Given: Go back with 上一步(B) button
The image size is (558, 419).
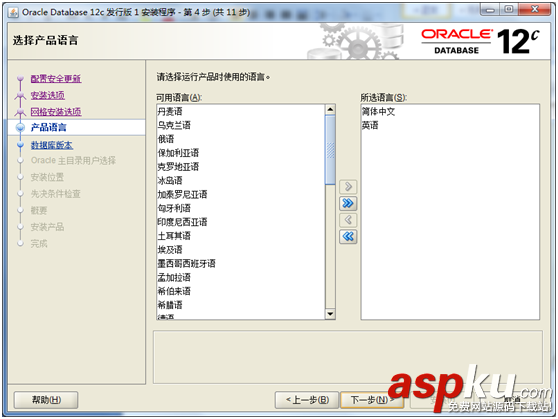Looking at the screenshot, I should (307, 400).
